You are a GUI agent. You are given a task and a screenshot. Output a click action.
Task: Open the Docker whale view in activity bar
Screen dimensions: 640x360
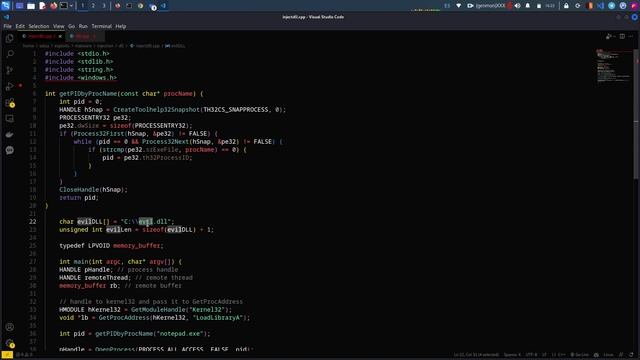tap(10, 134)
